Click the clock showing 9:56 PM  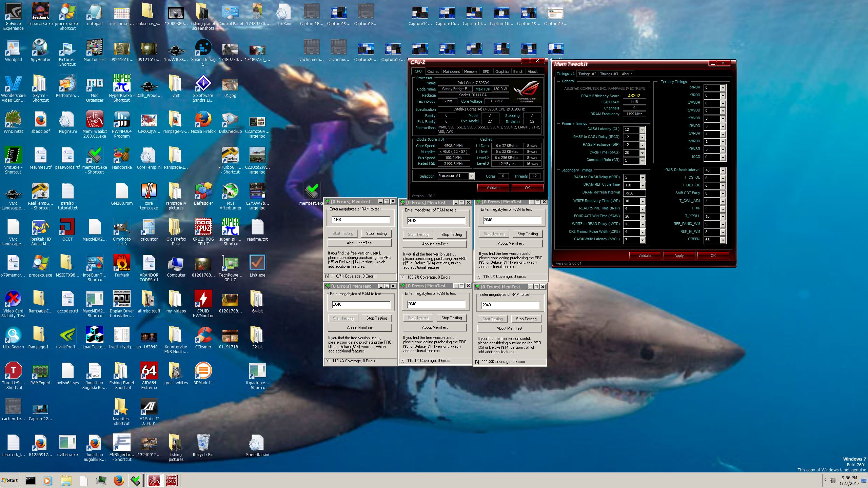[x=849, y=477]
